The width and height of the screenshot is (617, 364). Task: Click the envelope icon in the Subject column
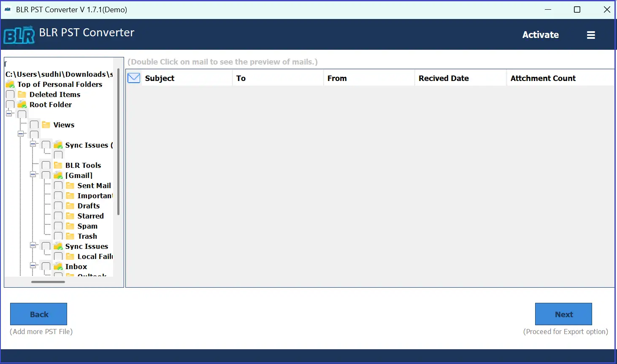coord(133,78)
